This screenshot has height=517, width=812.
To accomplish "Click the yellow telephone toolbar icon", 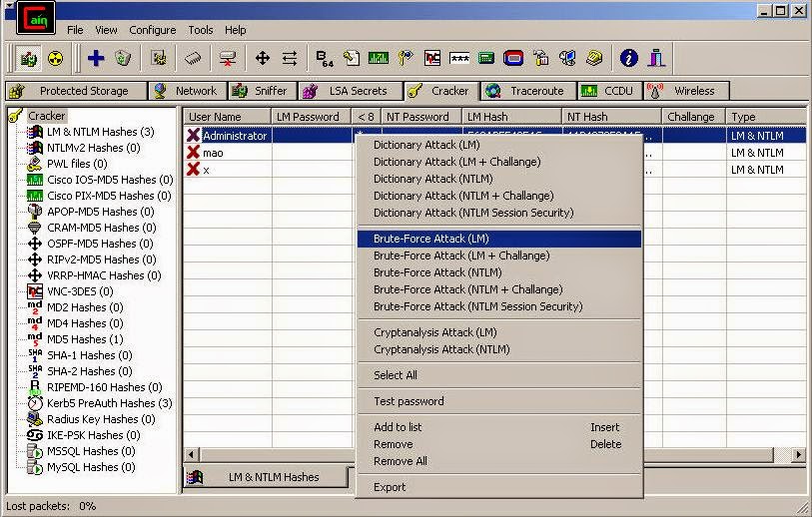I will [594, 58].
